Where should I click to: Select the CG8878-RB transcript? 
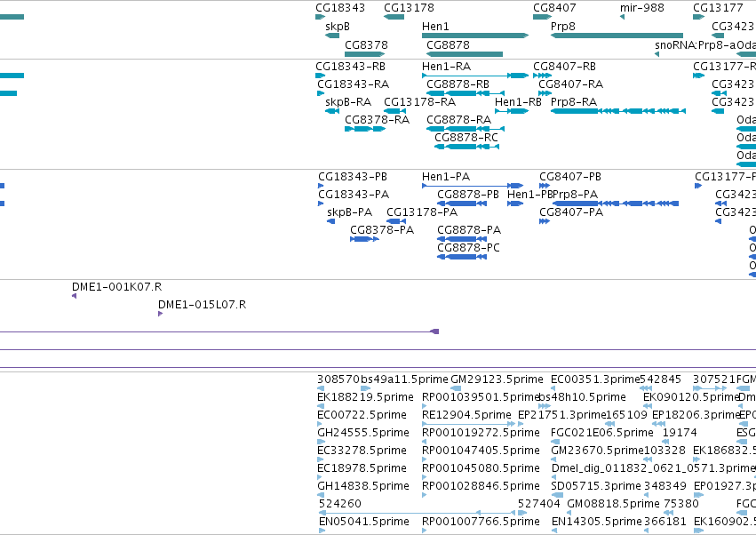458,84
